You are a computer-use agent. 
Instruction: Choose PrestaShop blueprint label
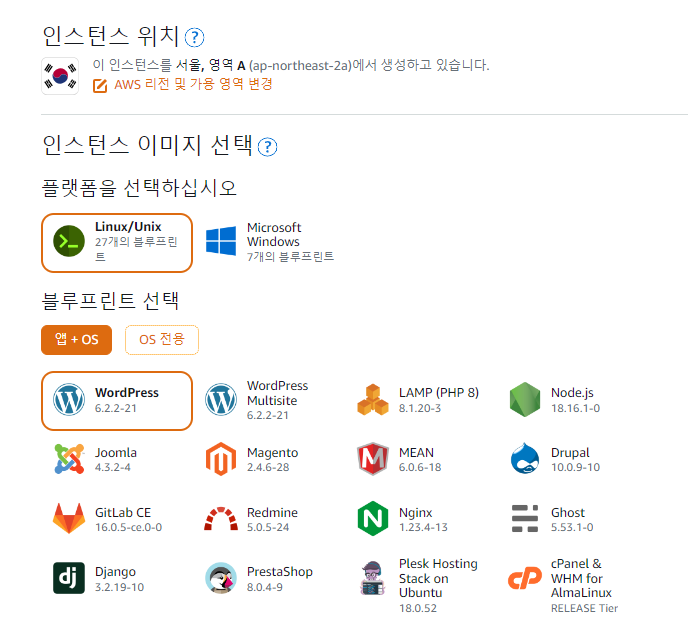point(280,572)
